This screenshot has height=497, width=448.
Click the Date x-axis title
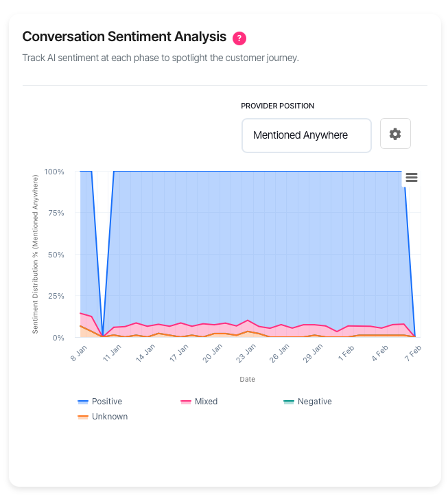(x=247, y=379)
